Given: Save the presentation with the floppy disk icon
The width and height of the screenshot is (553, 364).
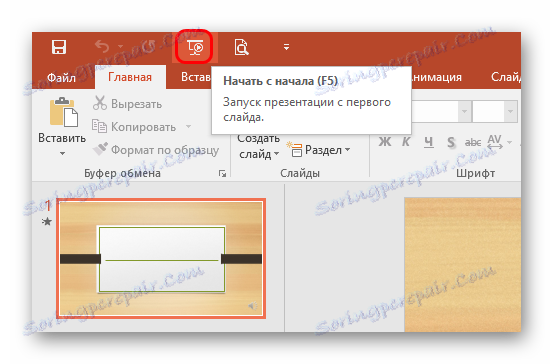Looking at the screenshot, I should [x=59, y=47].
